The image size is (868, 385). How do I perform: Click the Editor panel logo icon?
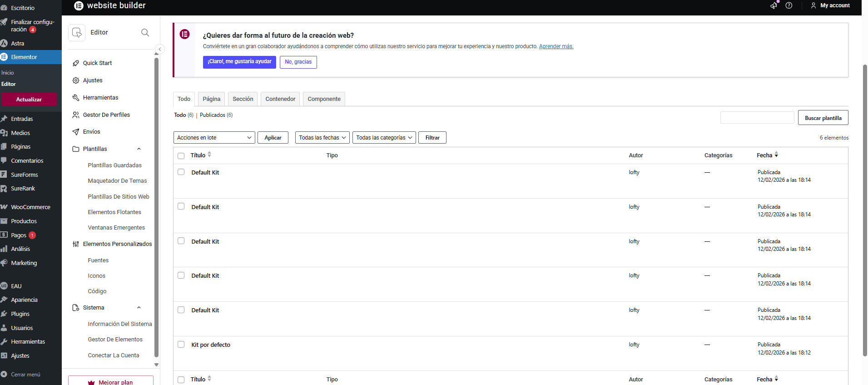tap(77, 33)
